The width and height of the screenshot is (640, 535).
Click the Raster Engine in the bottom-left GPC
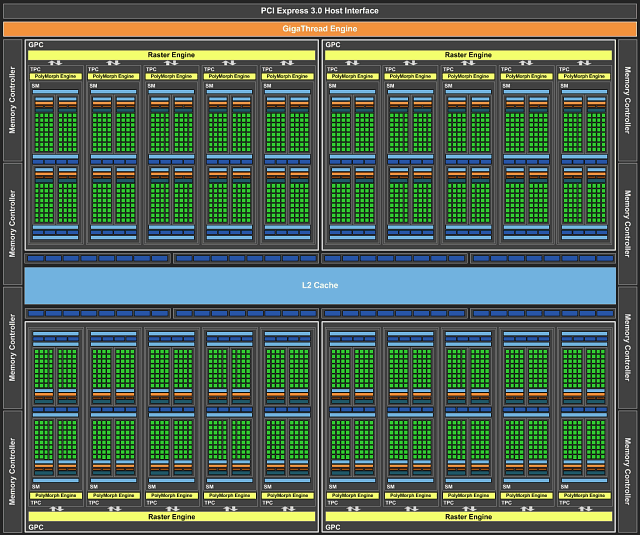[170, 517]
